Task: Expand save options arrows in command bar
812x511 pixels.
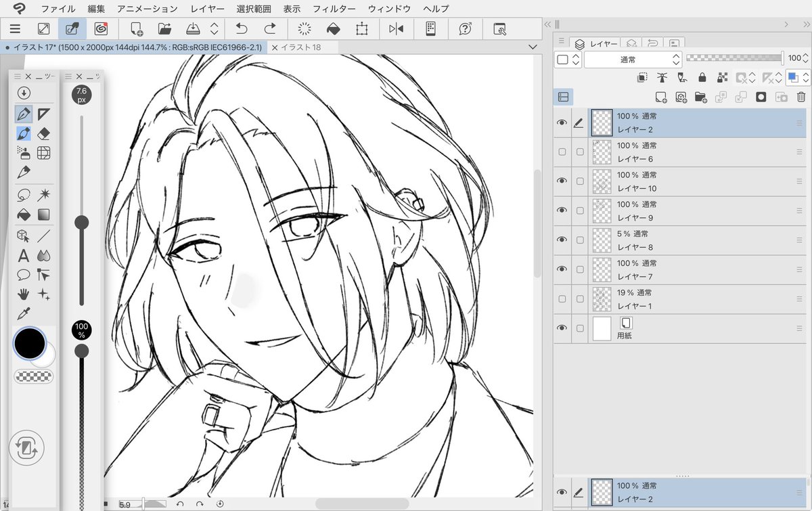Action: pyautogui.click(x=215, y=28)
